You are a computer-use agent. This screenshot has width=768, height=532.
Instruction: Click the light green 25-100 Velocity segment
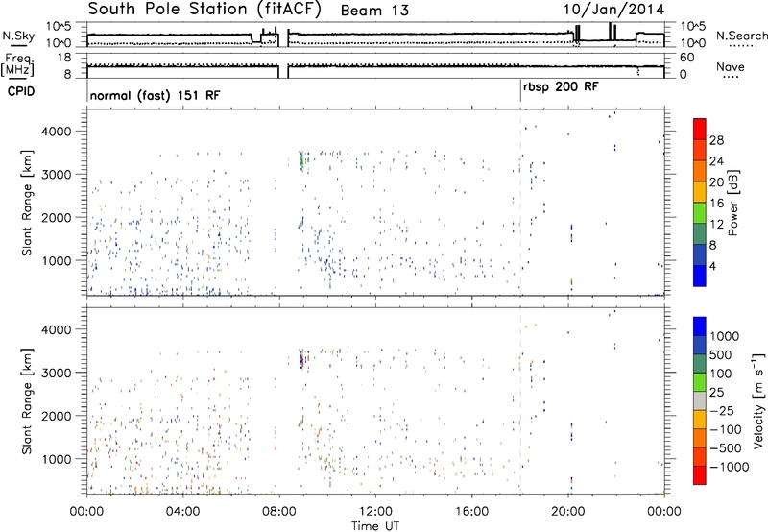click(700, 382)
